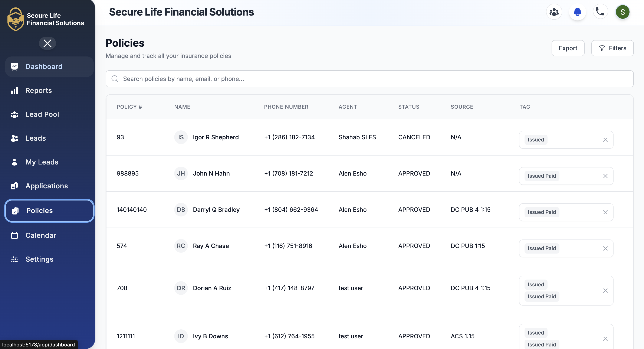Select My Leads in the sidebar

(49, 162)
